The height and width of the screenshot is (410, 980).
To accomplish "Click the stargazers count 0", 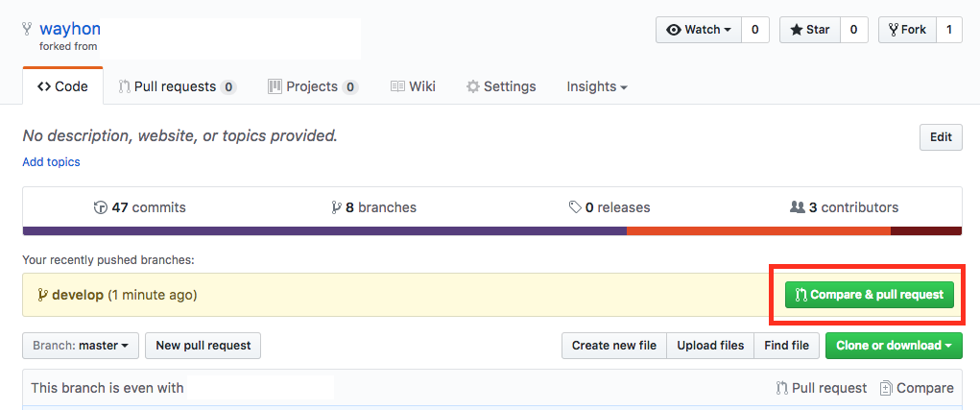I will click(853, 30).
